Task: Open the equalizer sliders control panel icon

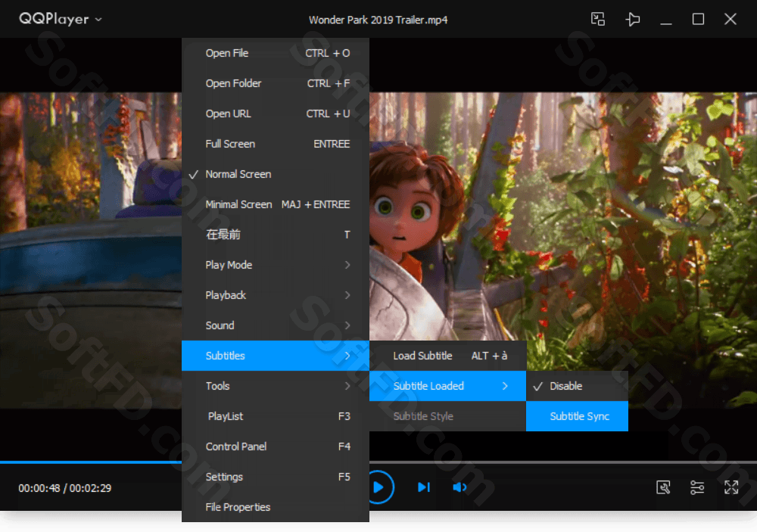Action: coord(697,487)
